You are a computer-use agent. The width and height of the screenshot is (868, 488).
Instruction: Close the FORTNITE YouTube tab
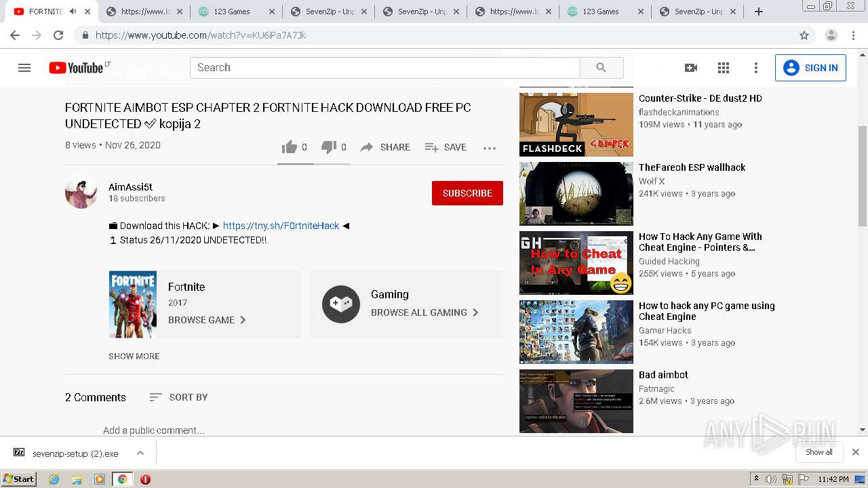coord(87,12)
